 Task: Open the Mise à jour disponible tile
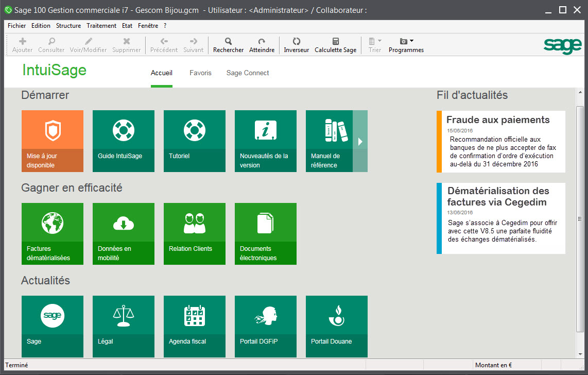pyautogui.click(x=52, y=141)
